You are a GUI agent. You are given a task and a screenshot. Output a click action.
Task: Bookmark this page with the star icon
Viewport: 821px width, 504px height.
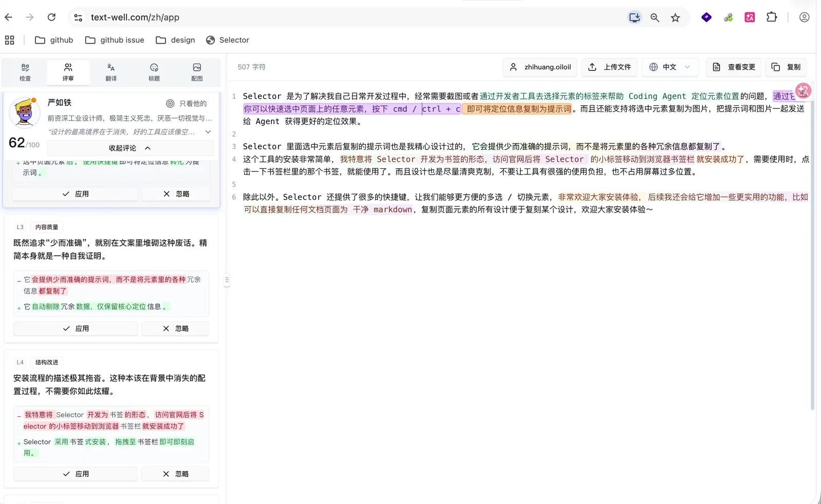(x=675, y=17)
